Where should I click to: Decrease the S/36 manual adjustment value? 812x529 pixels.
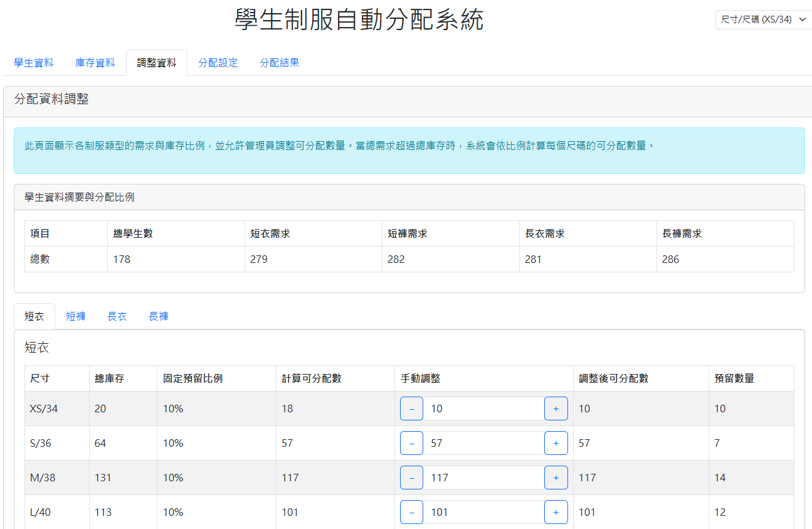tap(411, 443)
